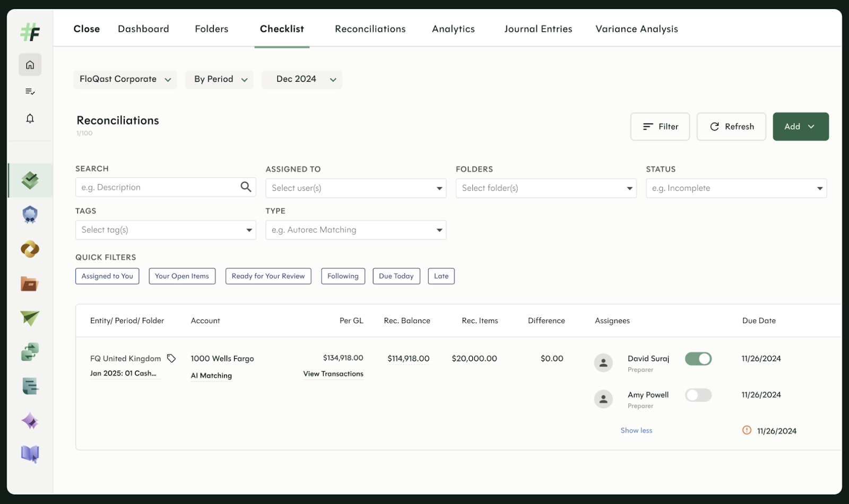The width and height of the screenshot is (849, 504).
Task: Open the Tags selector dropdown
Action: pos(166,230)
